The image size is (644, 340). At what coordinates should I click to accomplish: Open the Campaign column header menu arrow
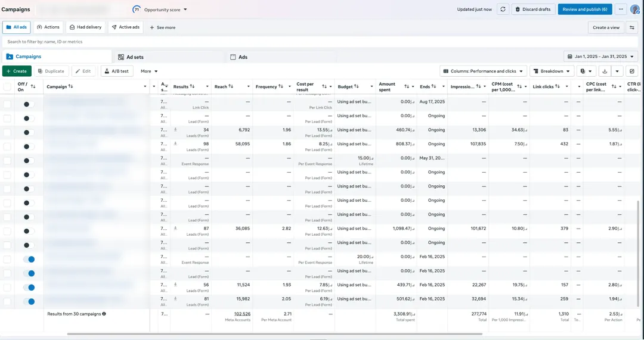coord(145,86)
